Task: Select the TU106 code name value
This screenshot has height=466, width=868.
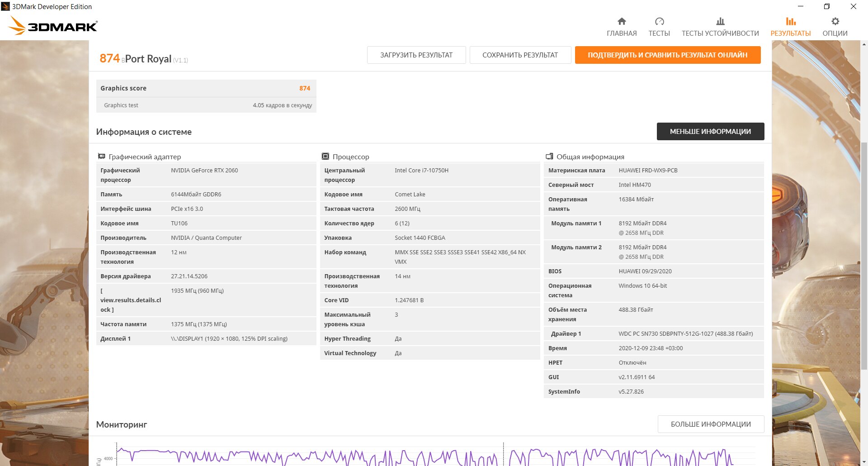Action: pos(179,223)
